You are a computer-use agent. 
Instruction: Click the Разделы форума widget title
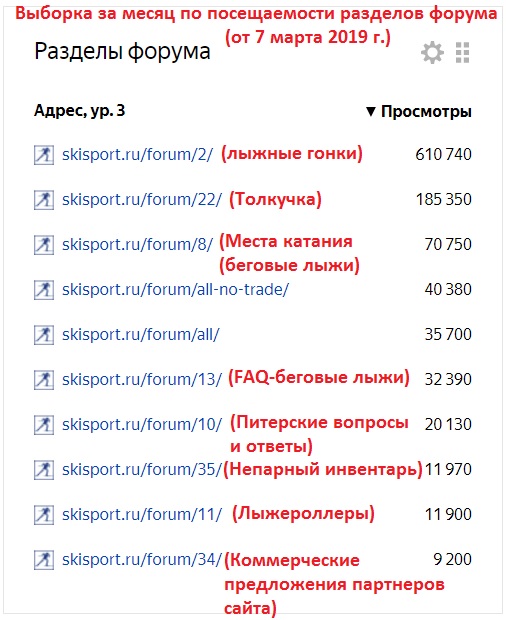[x=122, y=52]
